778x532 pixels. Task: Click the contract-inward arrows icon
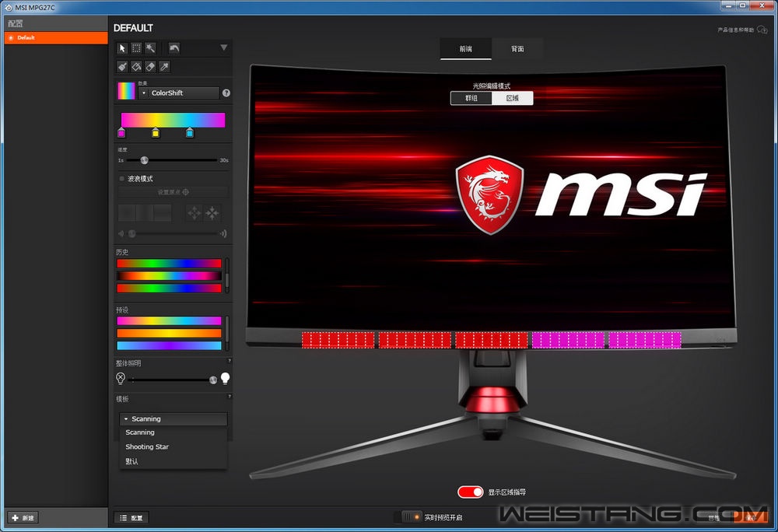click(x=212, y=212)
